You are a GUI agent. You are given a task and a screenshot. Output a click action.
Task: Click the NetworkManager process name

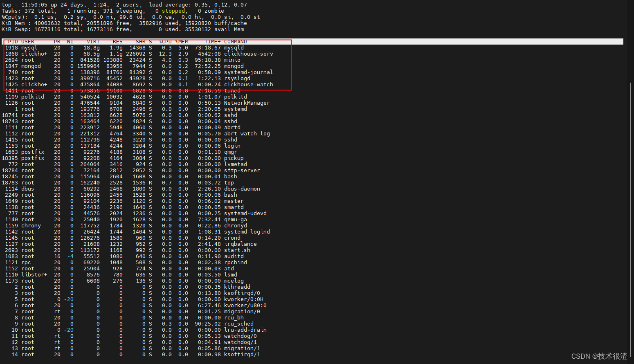(247, 103)
